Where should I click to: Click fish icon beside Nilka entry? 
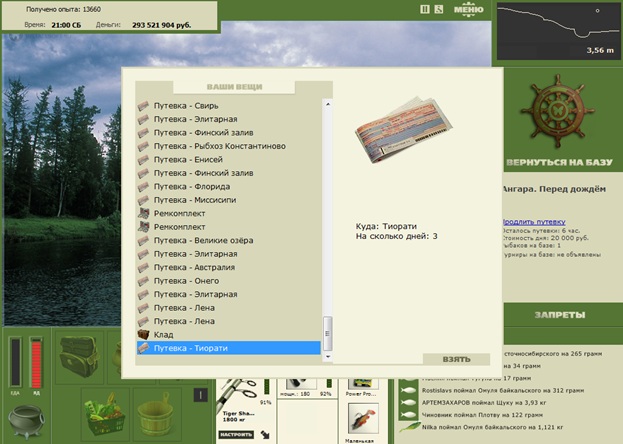[409, 427]
